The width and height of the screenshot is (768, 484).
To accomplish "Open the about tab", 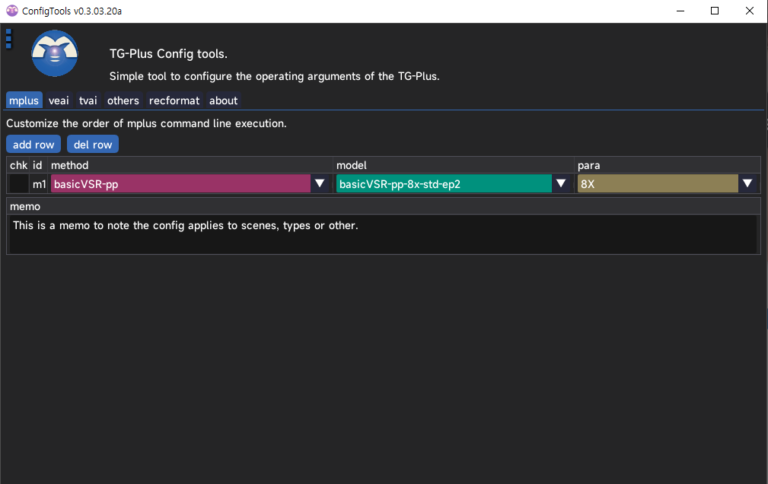I will 223,101.
